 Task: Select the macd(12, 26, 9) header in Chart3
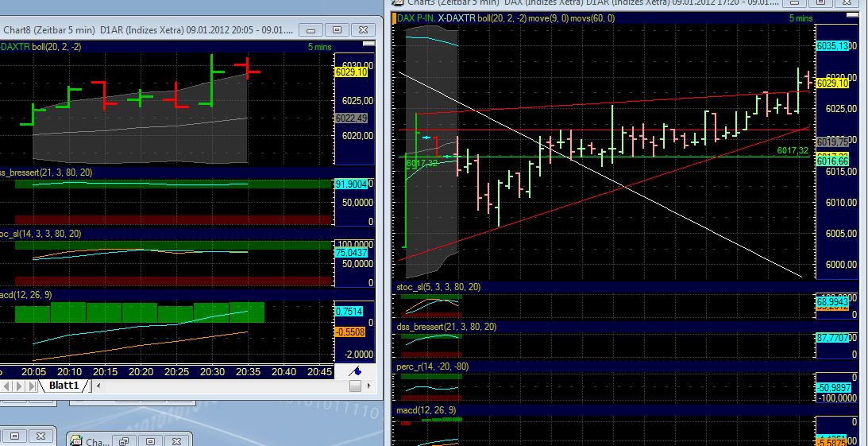(426, 410)
